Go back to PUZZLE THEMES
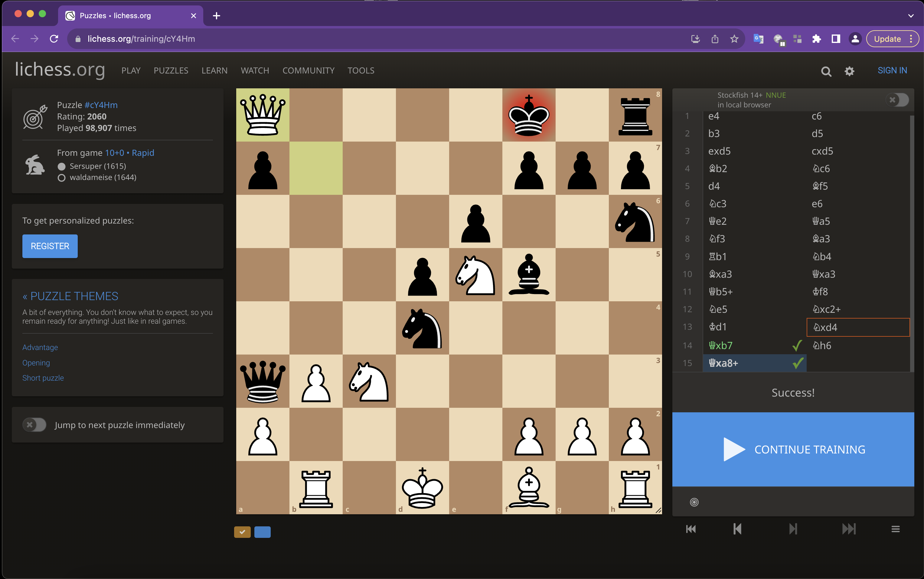The height and width of the screenshot is (579, 924). tap(70, 296)
